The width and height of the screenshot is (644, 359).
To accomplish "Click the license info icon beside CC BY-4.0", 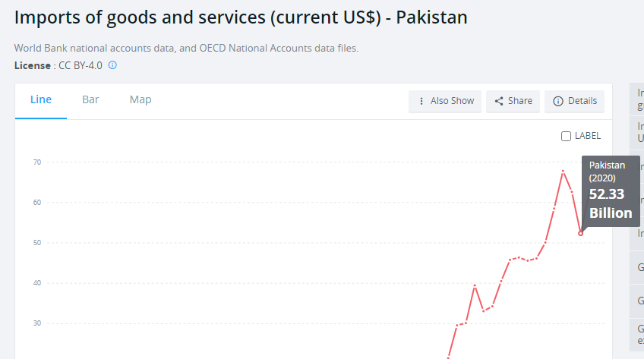I will coord(112,65).
